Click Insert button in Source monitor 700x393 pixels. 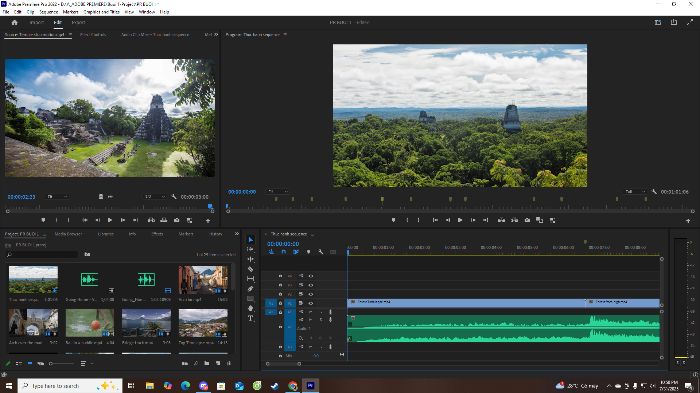coord(151,220)
